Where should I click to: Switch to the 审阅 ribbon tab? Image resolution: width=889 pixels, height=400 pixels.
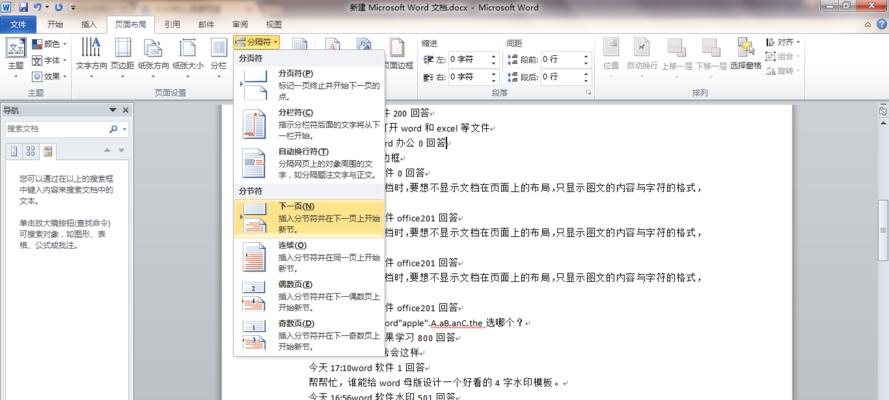(240, 24)
